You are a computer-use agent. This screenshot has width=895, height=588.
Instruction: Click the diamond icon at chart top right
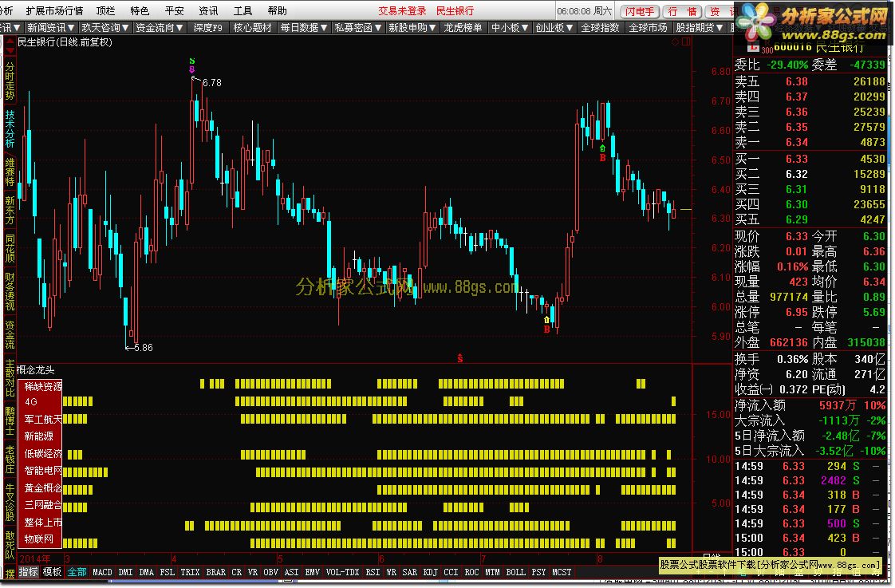(x=676, y=41)
